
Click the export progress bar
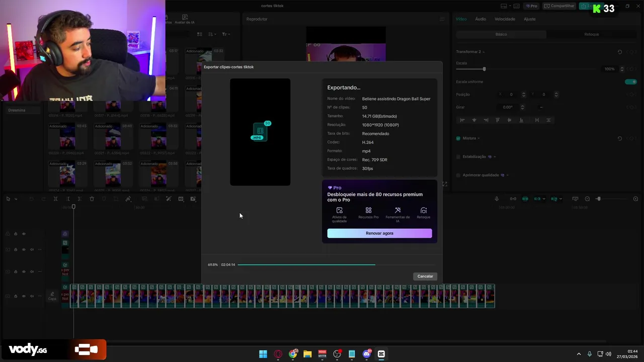click(336, 264)
